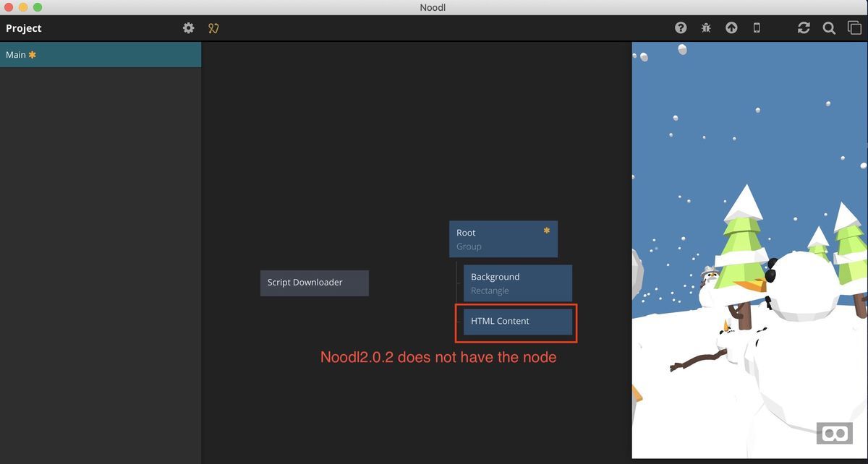868x464 pixels.
Task: Close the Noodl window with red button
Action: coord(9,7)
